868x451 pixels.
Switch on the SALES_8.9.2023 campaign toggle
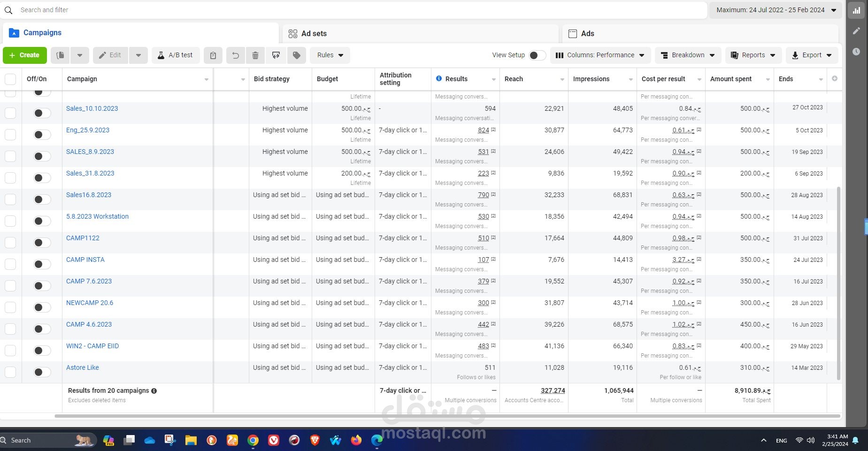[42, 156]
